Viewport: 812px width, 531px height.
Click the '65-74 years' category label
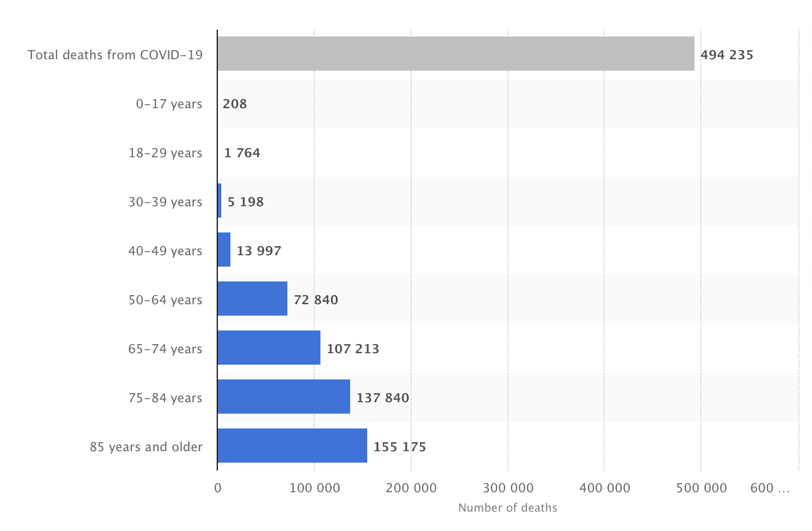165,349
